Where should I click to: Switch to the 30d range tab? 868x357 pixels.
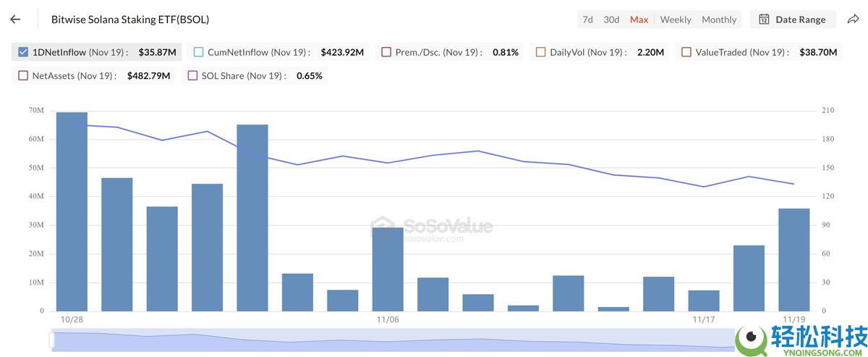click(611, 20)
